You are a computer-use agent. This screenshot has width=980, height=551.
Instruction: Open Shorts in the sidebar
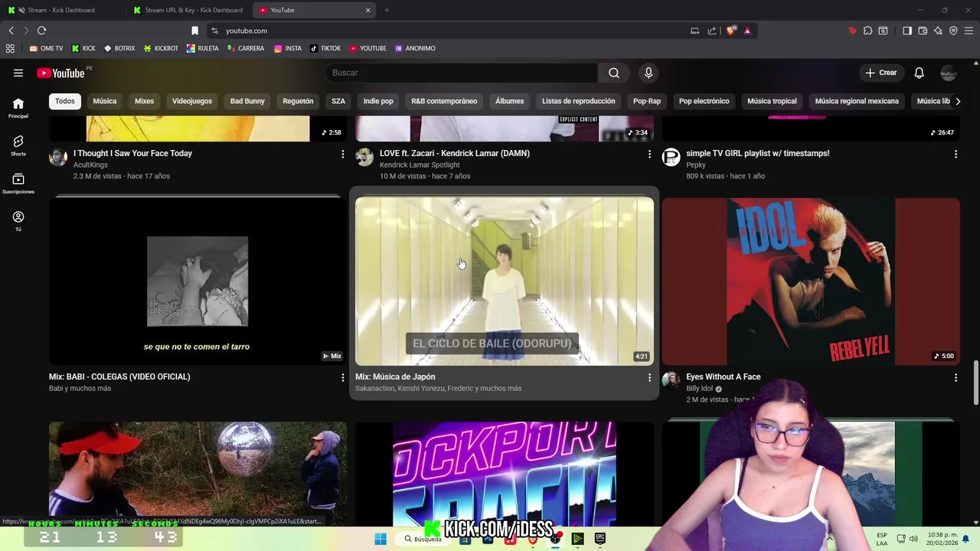[18, 145]
